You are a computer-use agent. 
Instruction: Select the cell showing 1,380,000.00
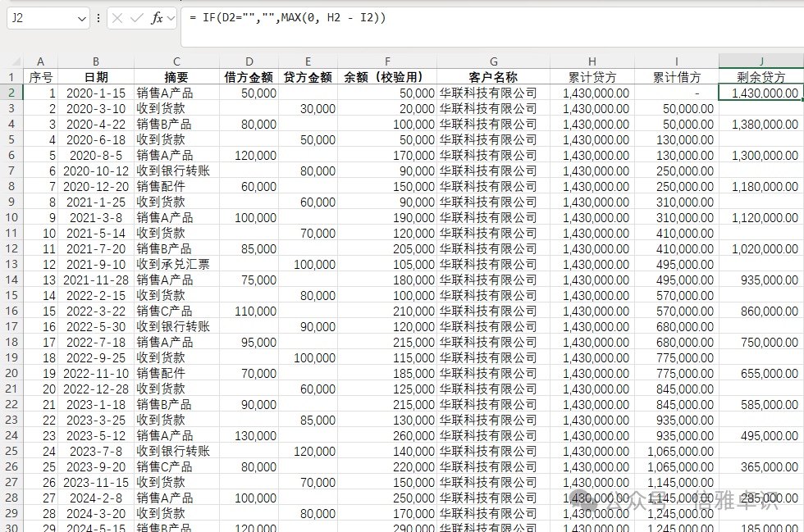[x=761, y=124]
